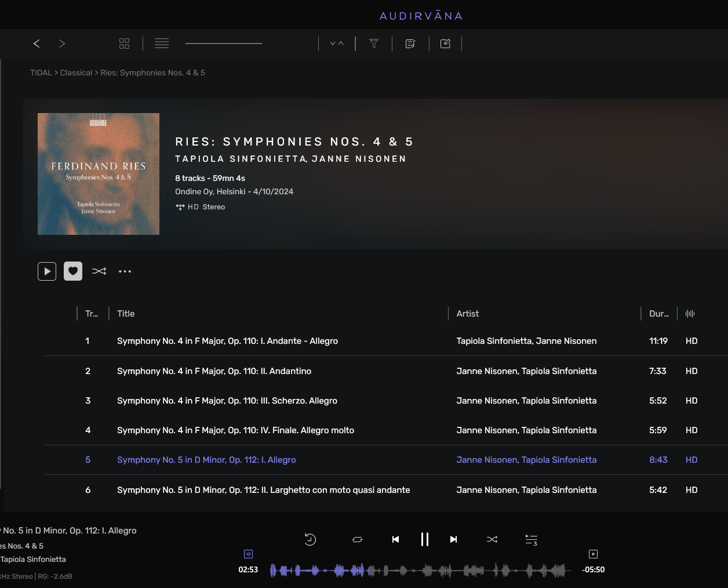728x588 pixels.
Task: Open the play queue list icon
Action: (532, 540)
